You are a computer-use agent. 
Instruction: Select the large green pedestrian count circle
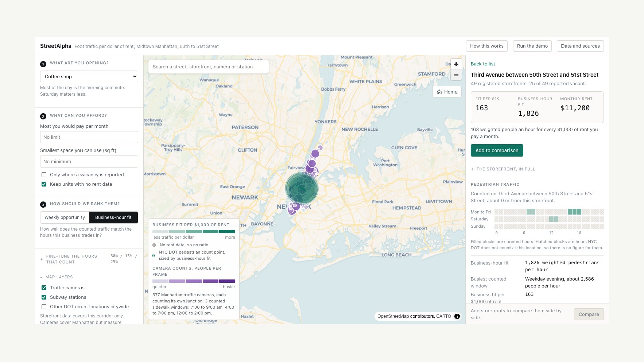302,189
